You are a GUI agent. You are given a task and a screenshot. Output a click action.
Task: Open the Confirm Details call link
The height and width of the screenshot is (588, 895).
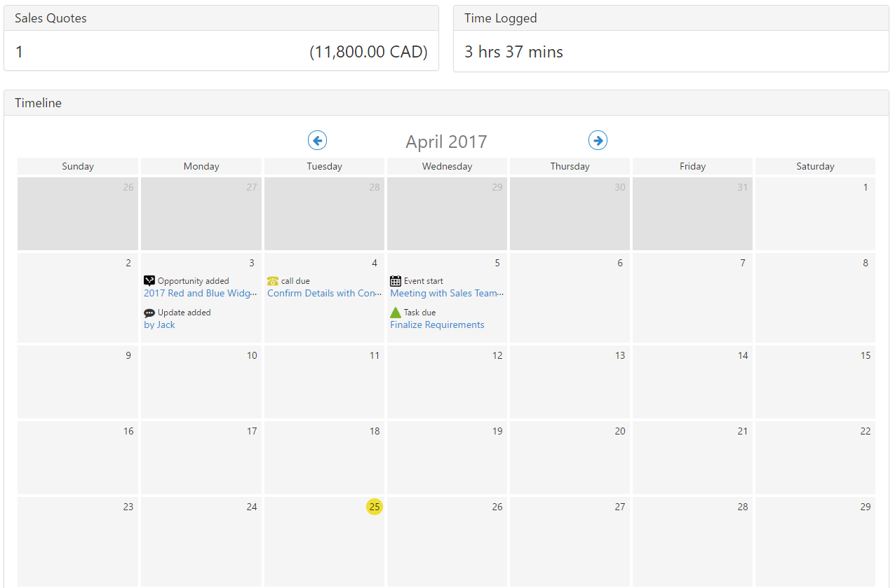(x=323, y=294)
